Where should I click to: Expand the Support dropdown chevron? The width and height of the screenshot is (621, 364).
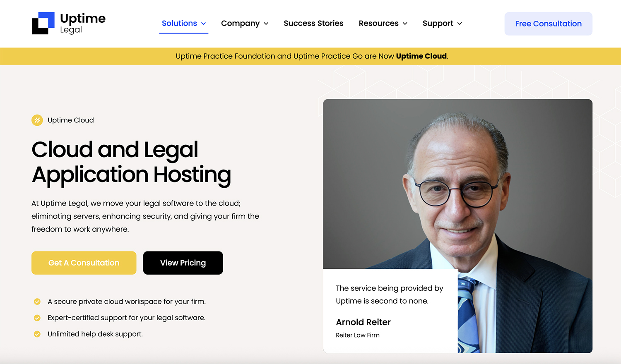(x=460, y=24)
